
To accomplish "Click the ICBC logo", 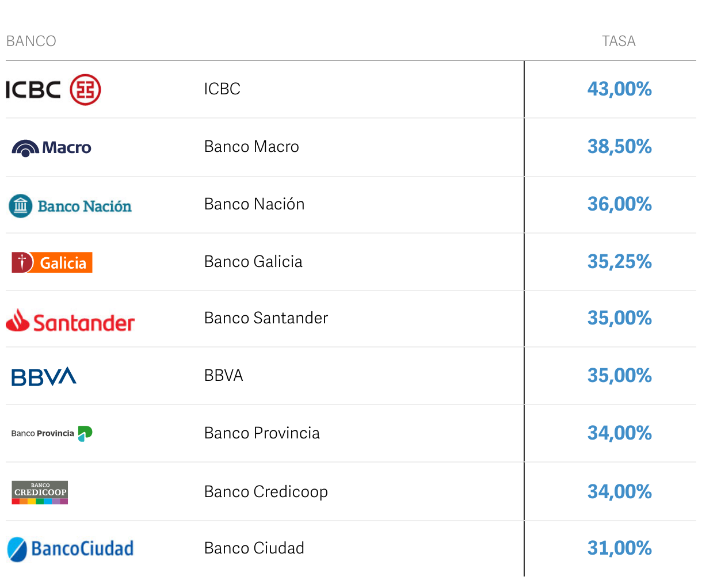I will click(53, 90).
